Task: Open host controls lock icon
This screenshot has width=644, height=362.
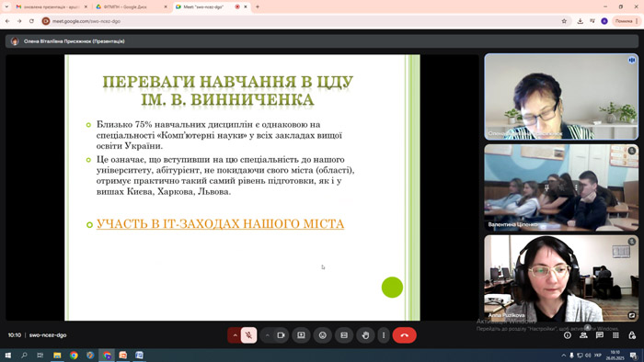Action: (632, 335)
